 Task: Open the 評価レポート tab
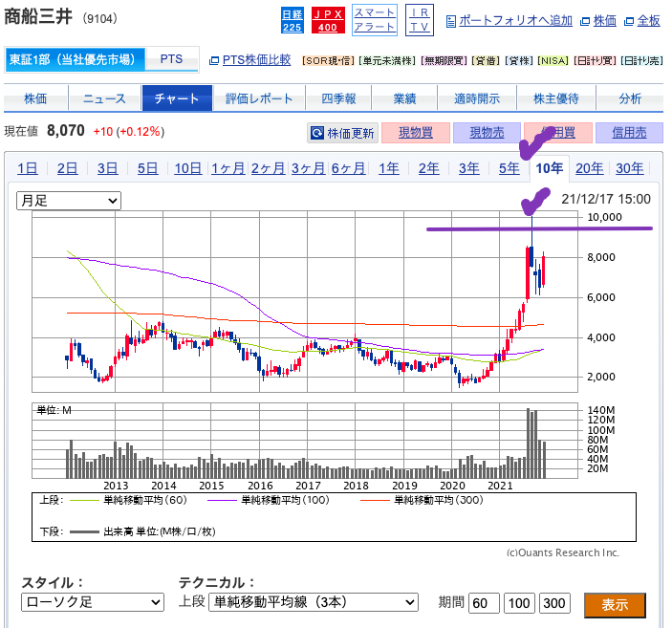pos(259,98)
